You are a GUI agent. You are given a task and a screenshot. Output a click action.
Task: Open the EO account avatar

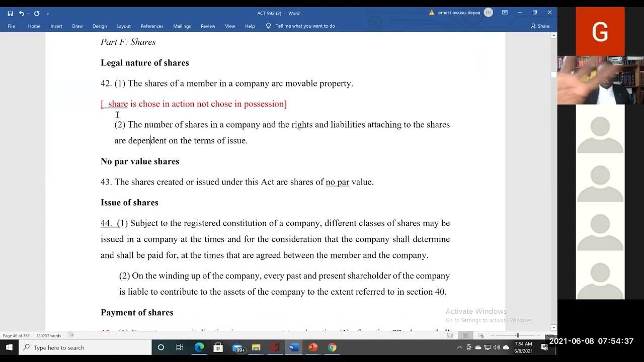pyautogui.click(x=488, y=13)
